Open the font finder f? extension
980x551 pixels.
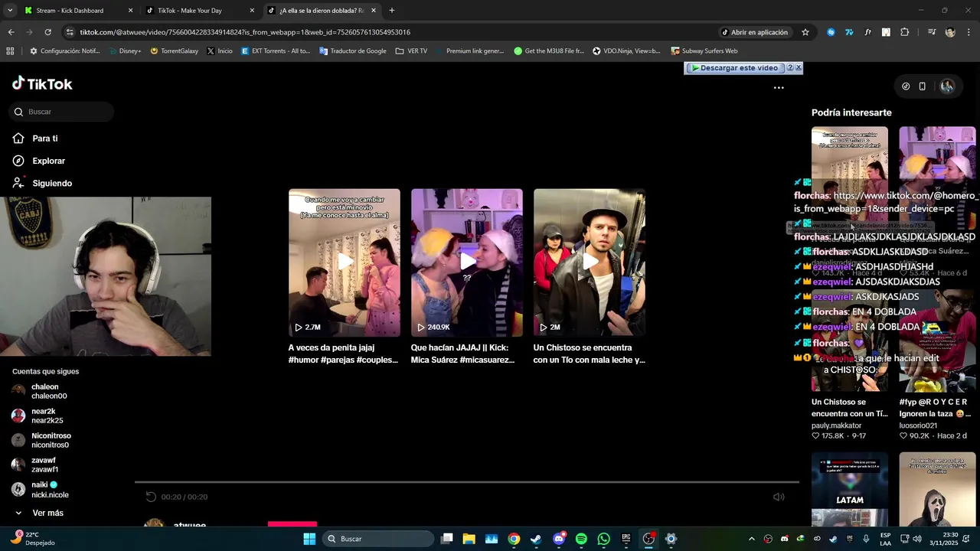[x=867, y=32]
